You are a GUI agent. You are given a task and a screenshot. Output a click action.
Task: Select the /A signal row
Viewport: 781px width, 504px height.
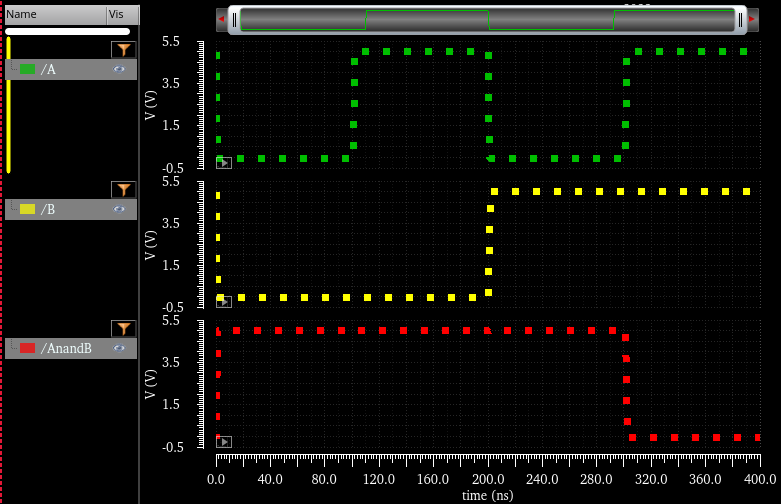click(x=71, y=69)
